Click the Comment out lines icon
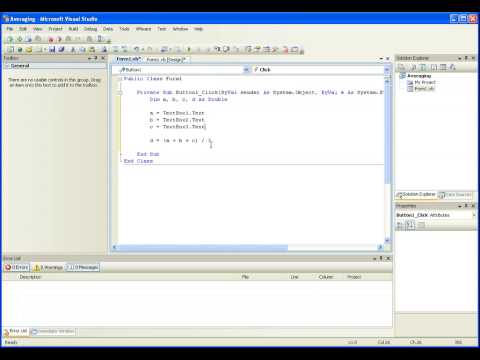This screenshot has width=480, height=360. click(115, 49)
